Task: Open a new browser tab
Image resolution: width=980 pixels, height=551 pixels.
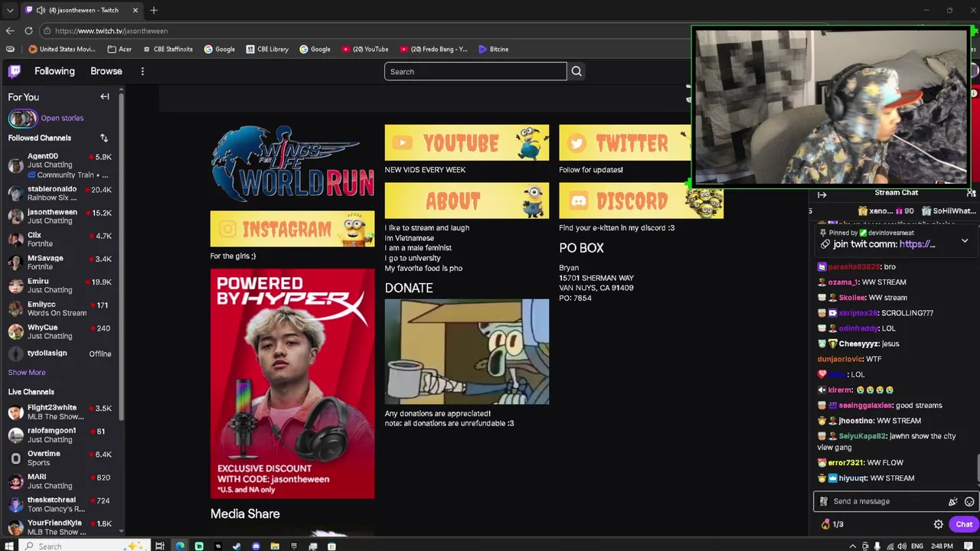Action: [x=154, y=10]
